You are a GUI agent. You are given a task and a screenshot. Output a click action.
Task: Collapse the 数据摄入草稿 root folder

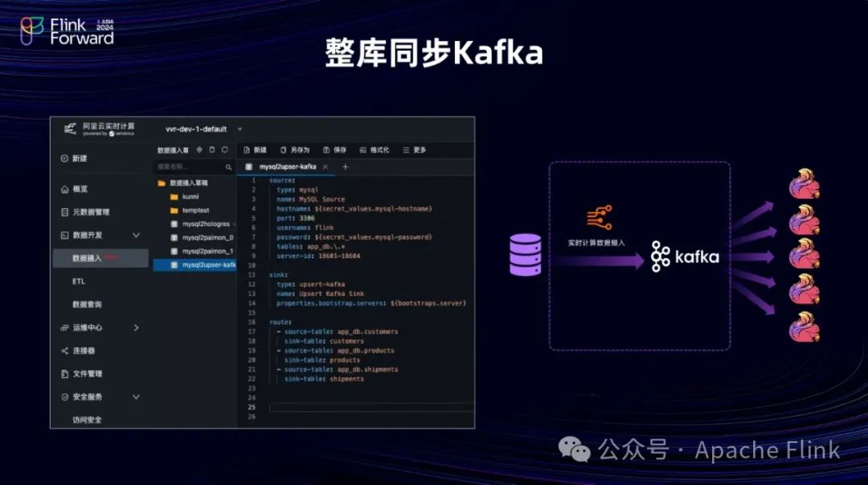[x=162, y=183]
